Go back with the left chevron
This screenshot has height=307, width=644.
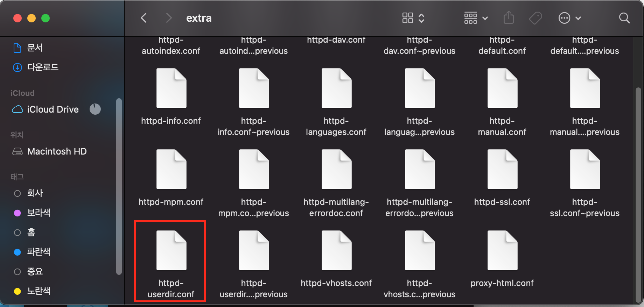[143, 18]
